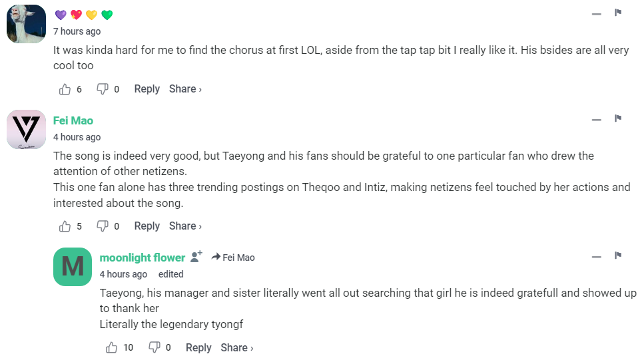The image size is (644, 358).
Task: Jump to parent comment via Fei Mao mention
Action: pyautogui.click(x=234, y=258)
